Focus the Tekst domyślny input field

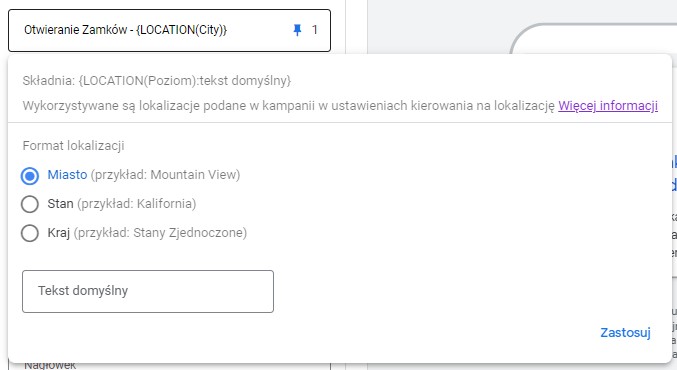pyautogui.click(x=148, y=291)
